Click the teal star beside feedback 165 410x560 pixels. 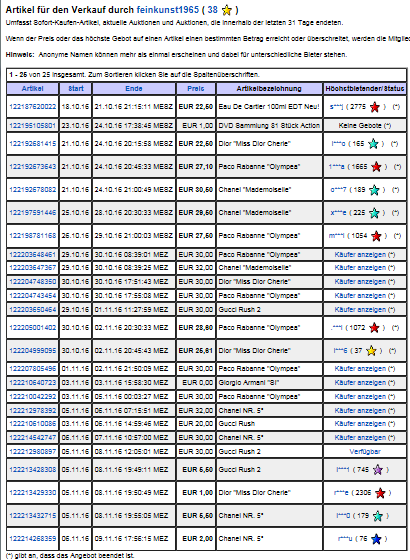pos(373,144)
